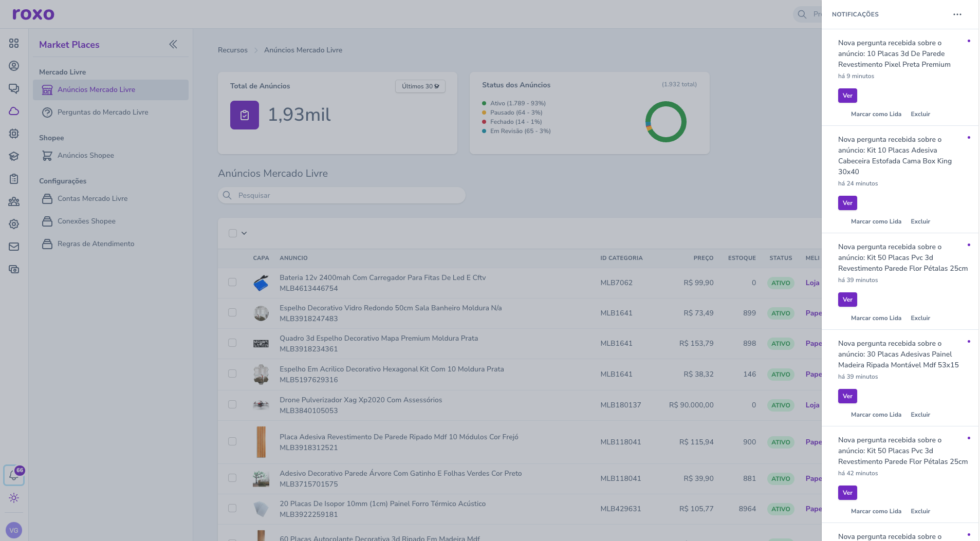Toggle theme with the sun icon
980x541 pixels.
[x=14, y=498]
